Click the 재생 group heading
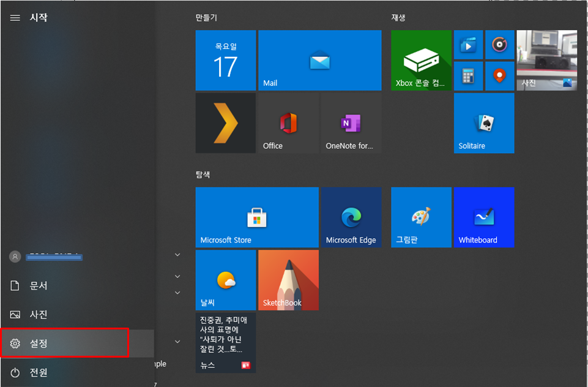Screen dimensions: 588x387 (398, 18)
